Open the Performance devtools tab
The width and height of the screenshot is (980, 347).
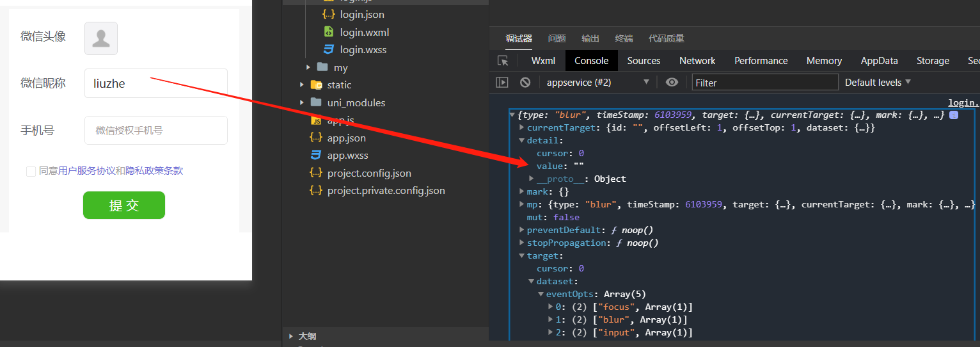point(761,61)
